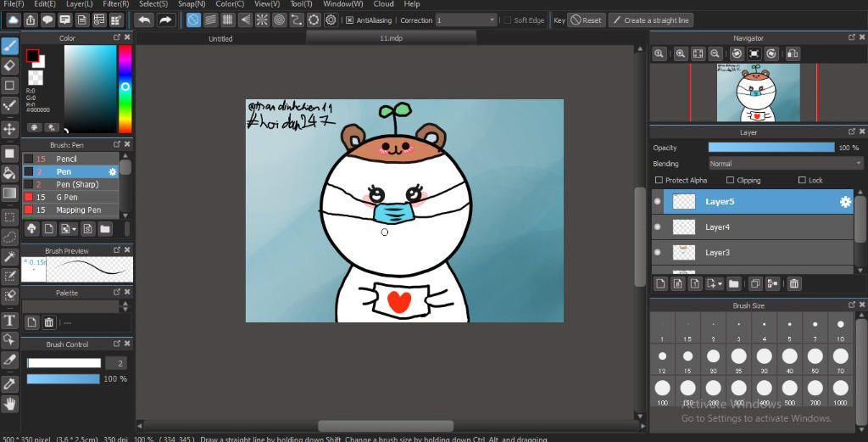Click the cloud icon in top toolbar
868x442 pixels.
pyautogui.click(x=14, y=20)
